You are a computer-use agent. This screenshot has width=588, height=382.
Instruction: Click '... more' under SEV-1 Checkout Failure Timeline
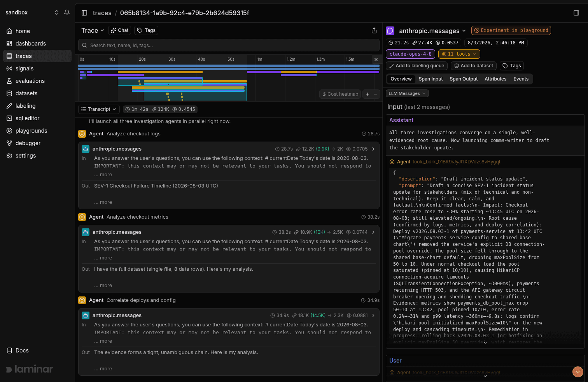point(103,202)
